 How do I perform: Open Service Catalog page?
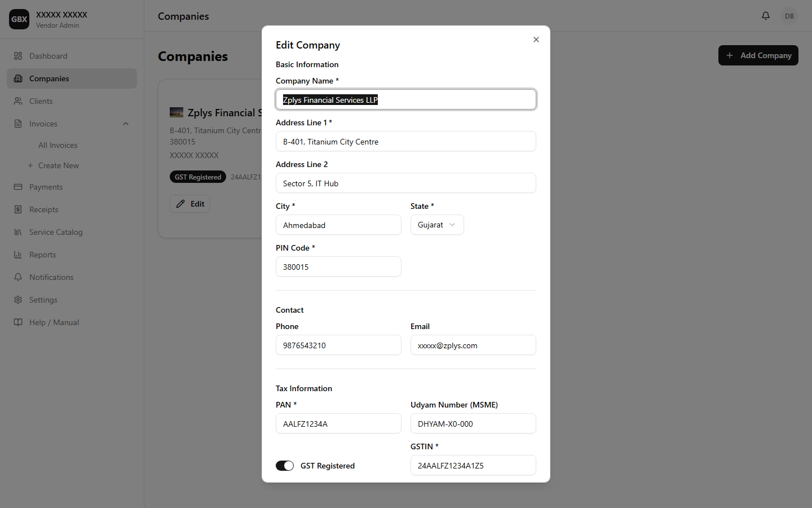(72, 232)
